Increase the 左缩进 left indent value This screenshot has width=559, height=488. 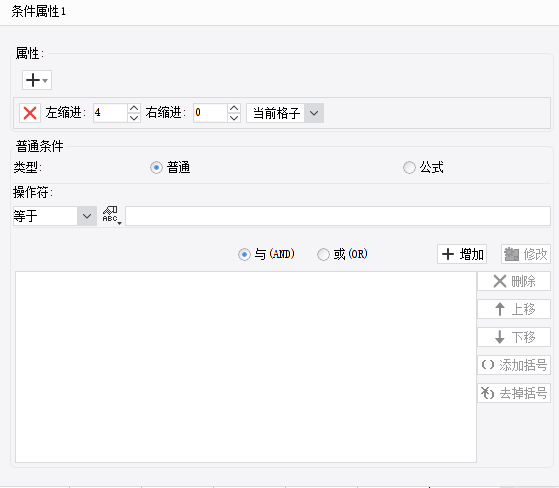tap(134, 108)
